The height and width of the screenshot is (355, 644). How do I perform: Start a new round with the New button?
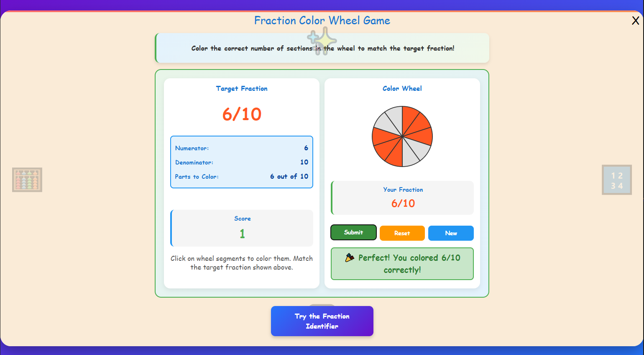451,233
